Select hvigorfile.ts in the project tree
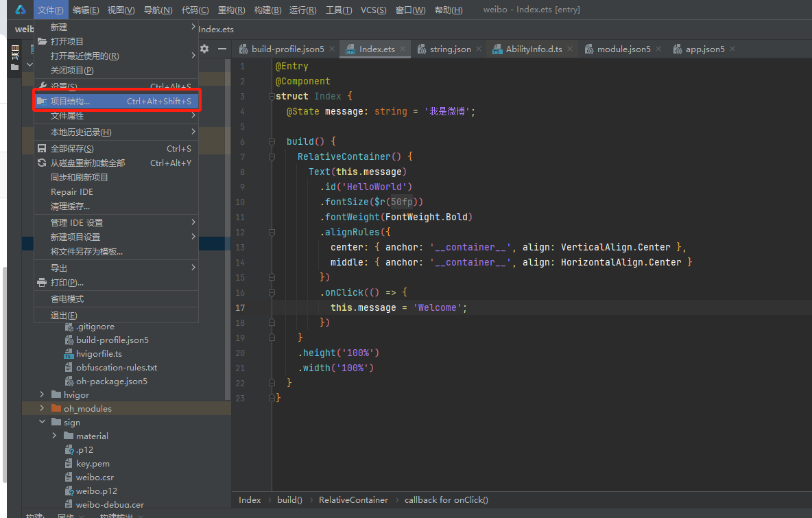This screenshot has height=518, width=812. [99, 354]
